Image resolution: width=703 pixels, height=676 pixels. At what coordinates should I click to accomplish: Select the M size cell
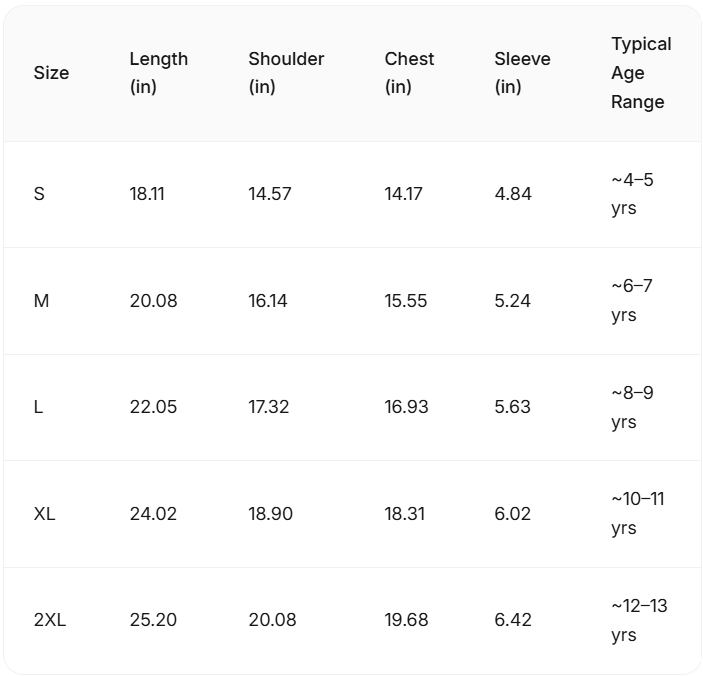tap(41, 301)
